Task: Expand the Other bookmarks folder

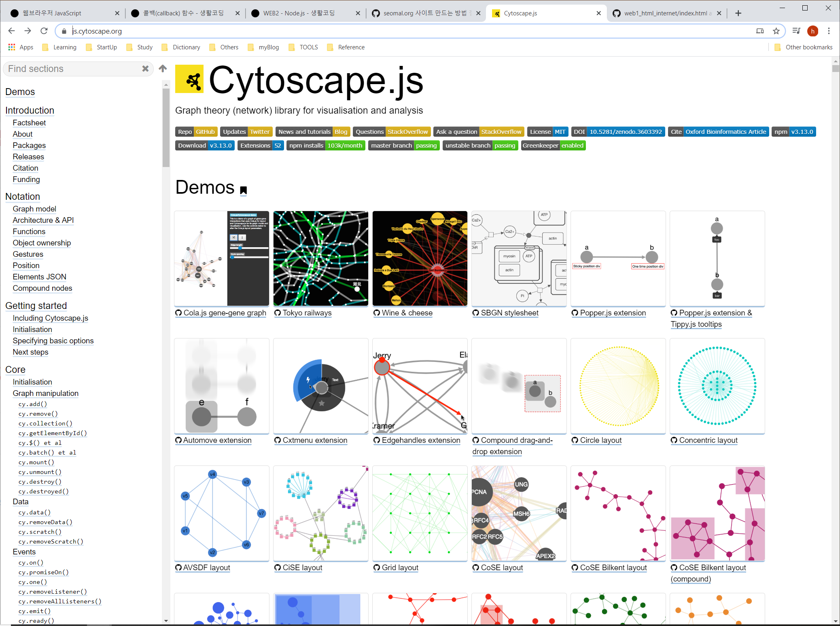Action: point(804,47)
